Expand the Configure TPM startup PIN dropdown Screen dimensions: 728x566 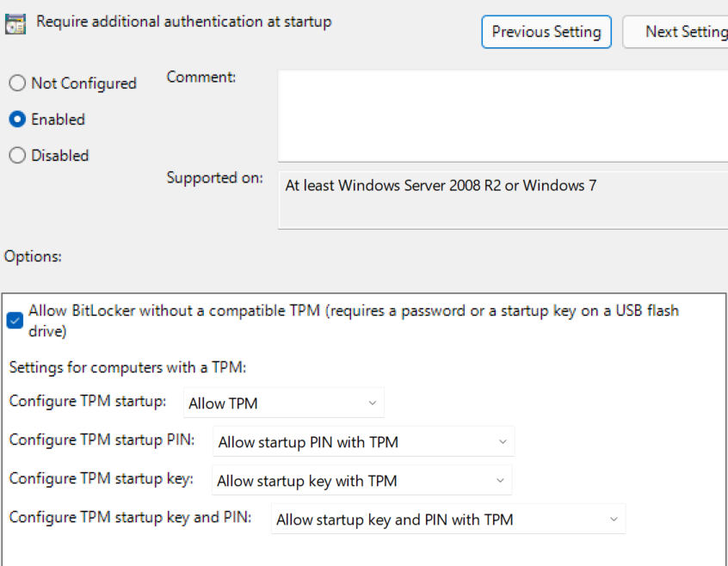pos(363,441)
